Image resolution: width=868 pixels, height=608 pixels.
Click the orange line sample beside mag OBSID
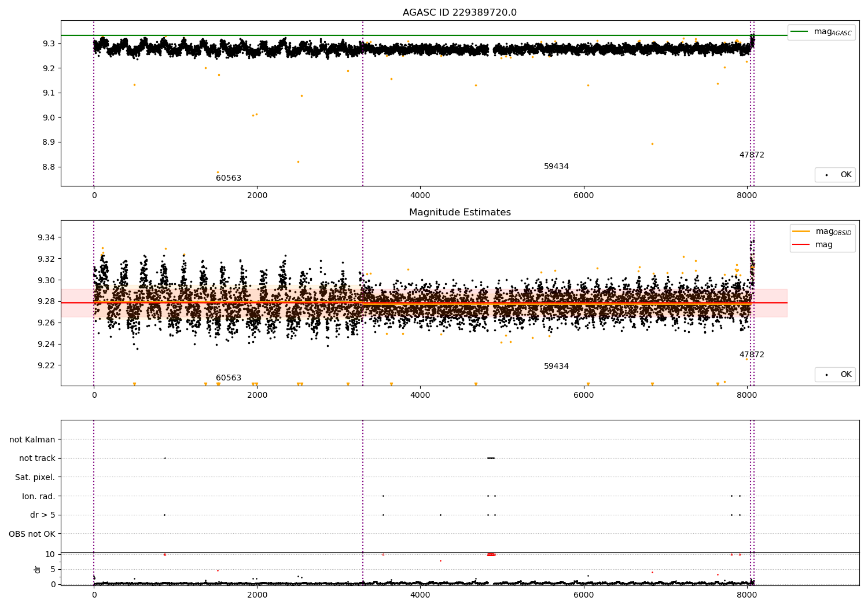point(801,232)
